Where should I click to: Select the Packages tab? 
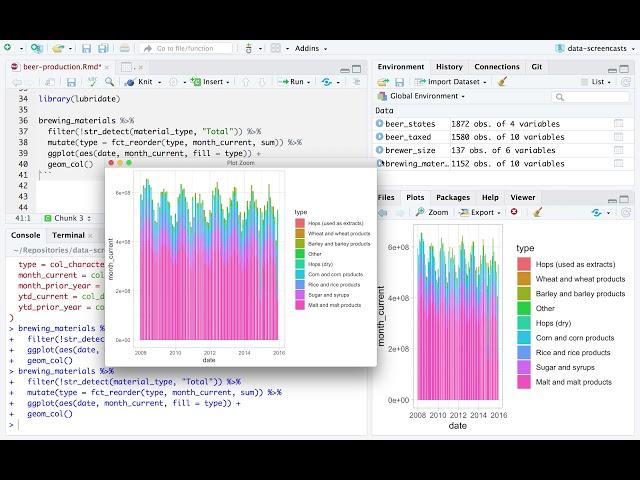click(x=453, y=197)
